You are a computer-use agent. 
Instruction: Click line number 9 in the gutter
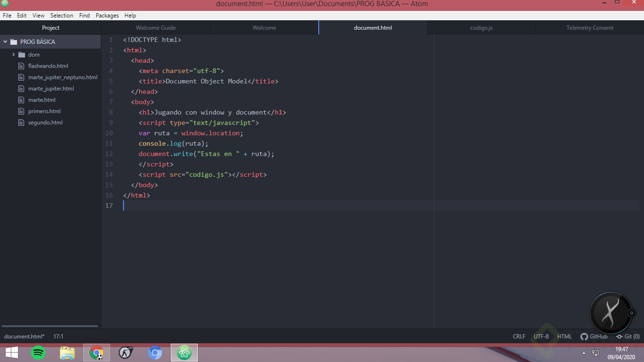click(x=111, y=123)
